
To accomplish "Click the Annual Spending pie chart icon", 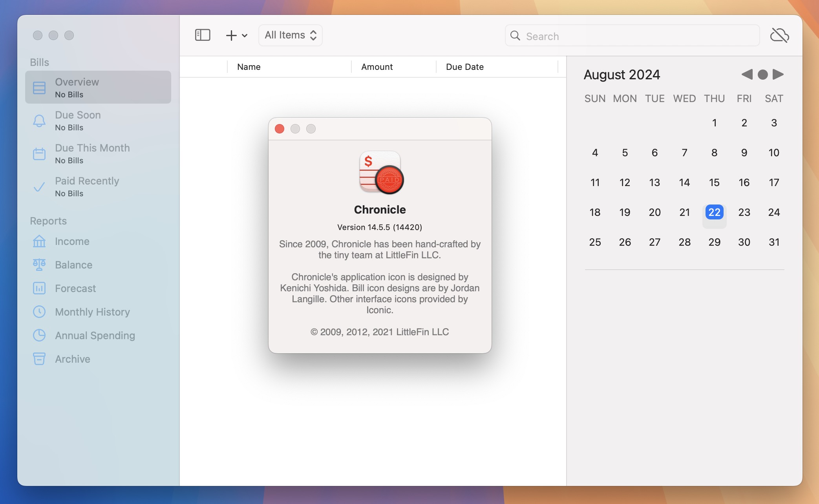I will (x=39, y=335).
